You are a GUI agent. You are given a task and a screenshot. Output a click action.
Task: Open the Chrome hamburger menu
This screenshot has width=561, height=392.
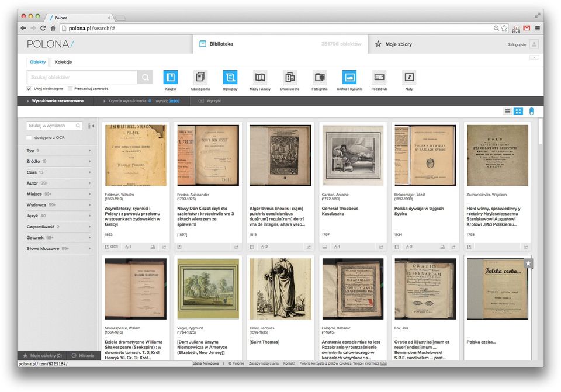(x=538, y=28)
